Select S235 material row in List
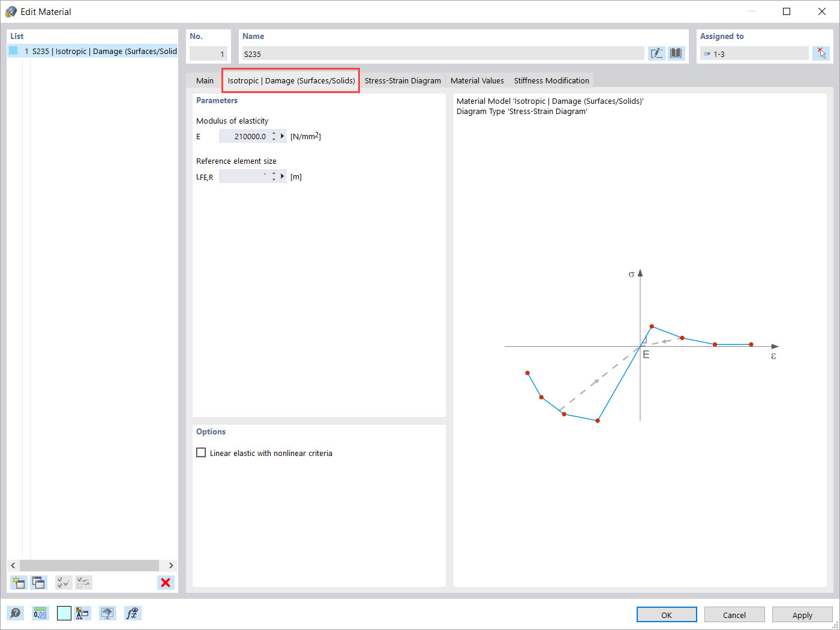Screen dimensions: 840x630 [x=92, y=51]
